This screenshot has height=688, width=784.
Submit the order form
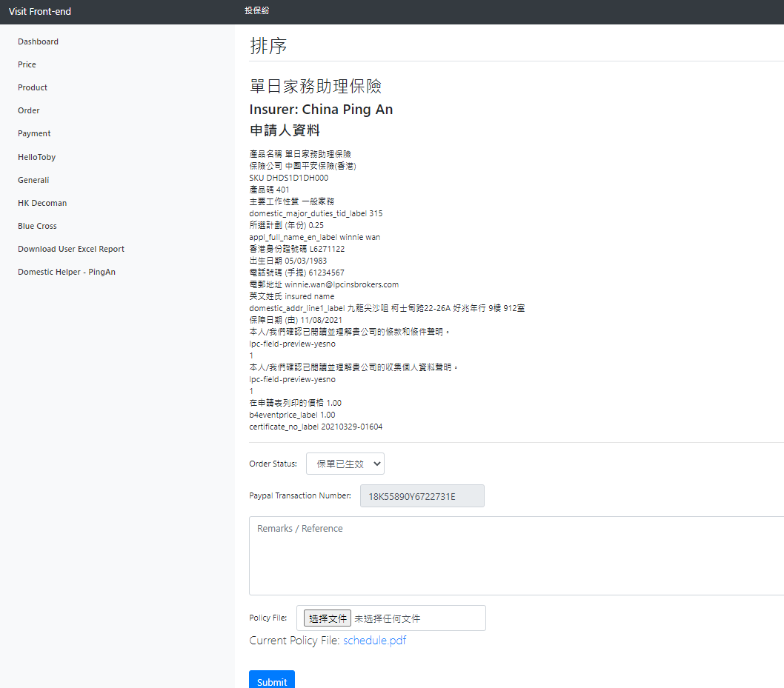[x=272, y=681]
